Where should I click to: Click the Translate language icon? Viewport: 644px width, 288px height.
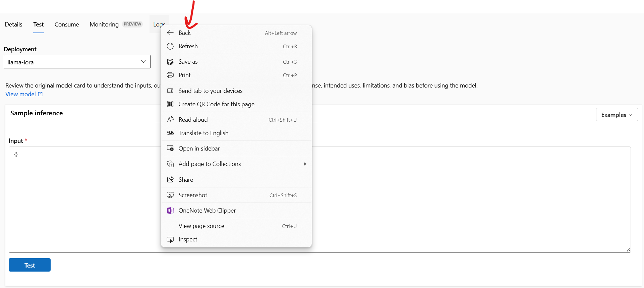170,133
